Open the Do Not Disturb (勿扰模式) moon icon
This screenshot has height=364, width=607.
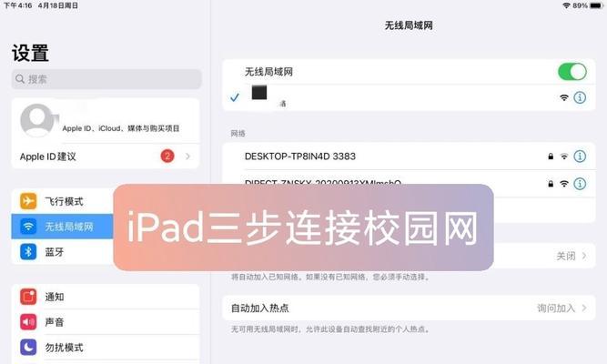pos(28,348)
